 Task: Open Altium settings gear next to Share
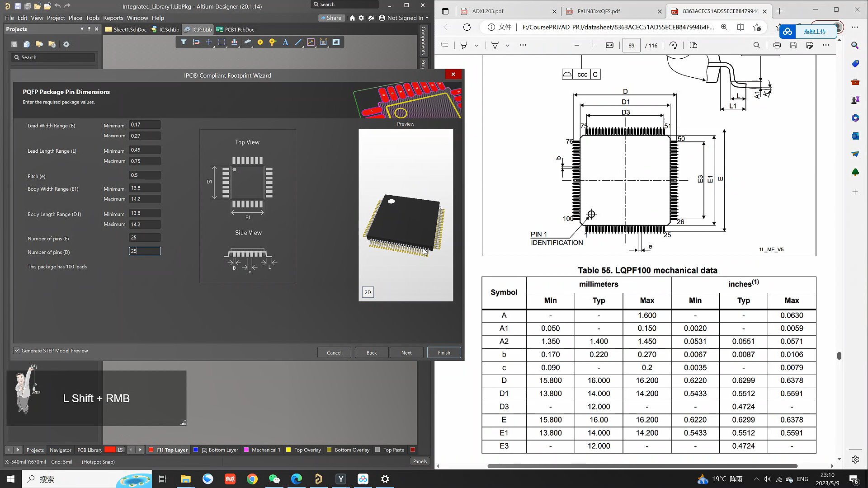pyautogui.click(x=361, y=18)
